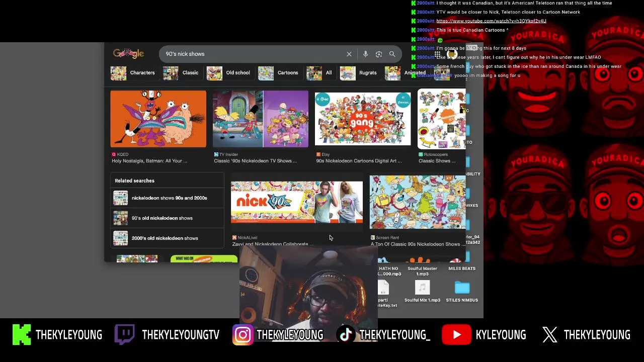Click the Google logo
The image size is (644, 362).
coord(128,53)
